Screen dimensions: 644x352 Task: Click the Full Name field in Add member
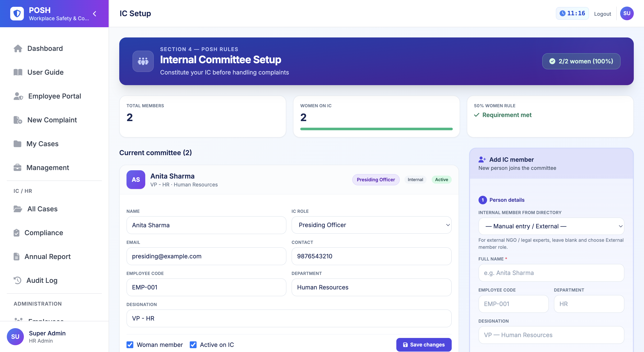tap(551, 273)
